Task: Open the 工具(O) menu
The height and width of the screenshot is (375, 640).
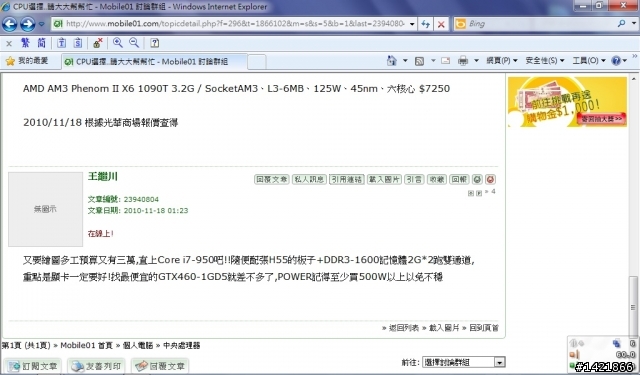Action: coord(589,61)
